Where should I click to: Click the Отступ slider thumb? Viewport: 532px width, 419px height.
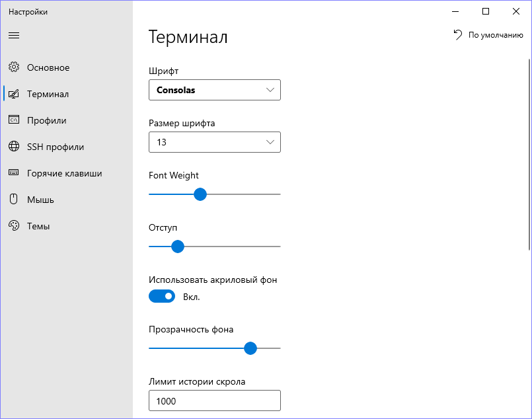(x=177, y=247)
